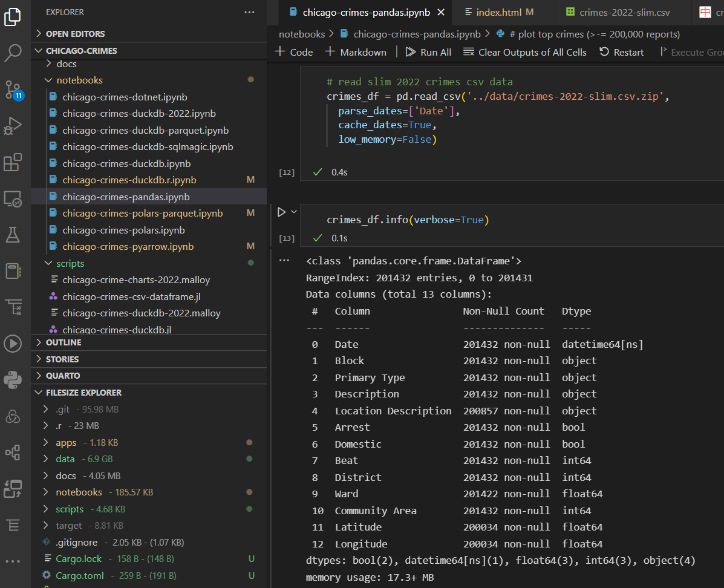The width and height of the screenshot is (724, 588).
Task: Open the Explorer view in activity bar
Action: point(13,17)
